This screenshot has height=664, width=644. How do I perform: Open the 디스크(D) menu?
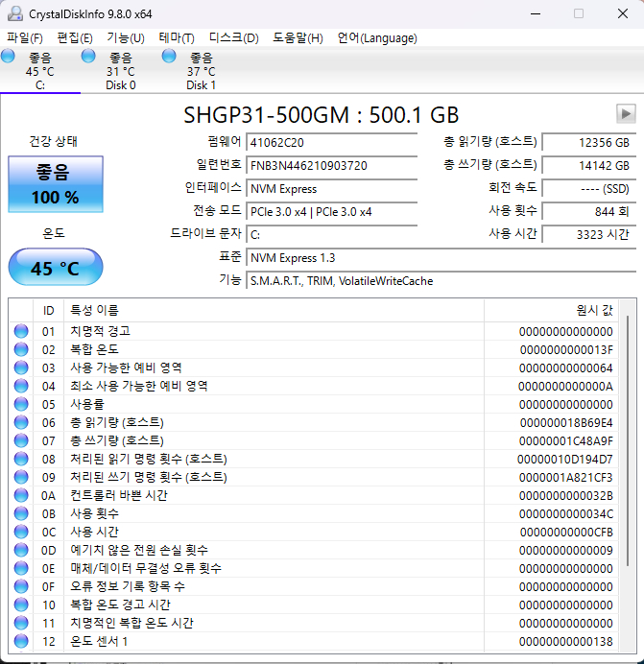[x=234, y=38]
